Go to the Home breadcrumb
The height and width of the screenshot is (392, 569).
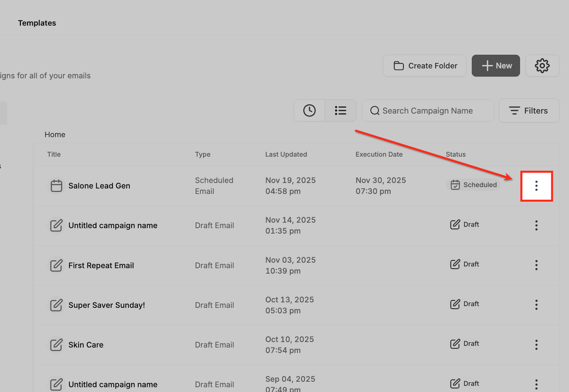pyautogui.click(x=55, y=134)
